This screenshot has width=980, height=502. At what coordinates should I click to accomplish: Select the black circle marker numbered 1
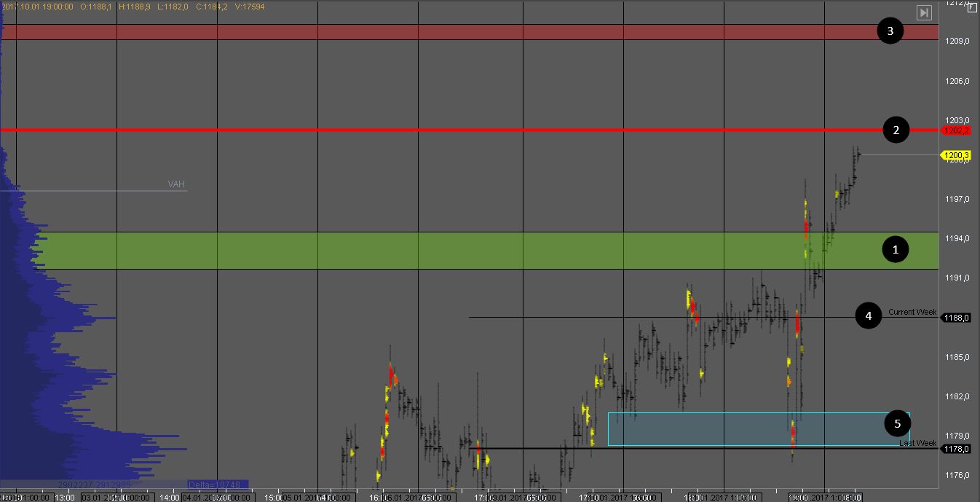[896, 250]
